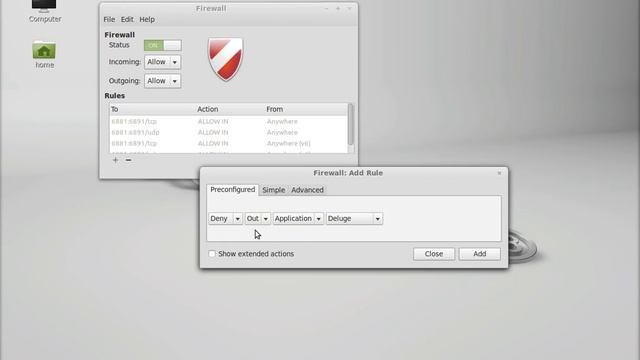Switch to the Simple tab
This screenshot has width=640, height=360.
click(273, 190)
